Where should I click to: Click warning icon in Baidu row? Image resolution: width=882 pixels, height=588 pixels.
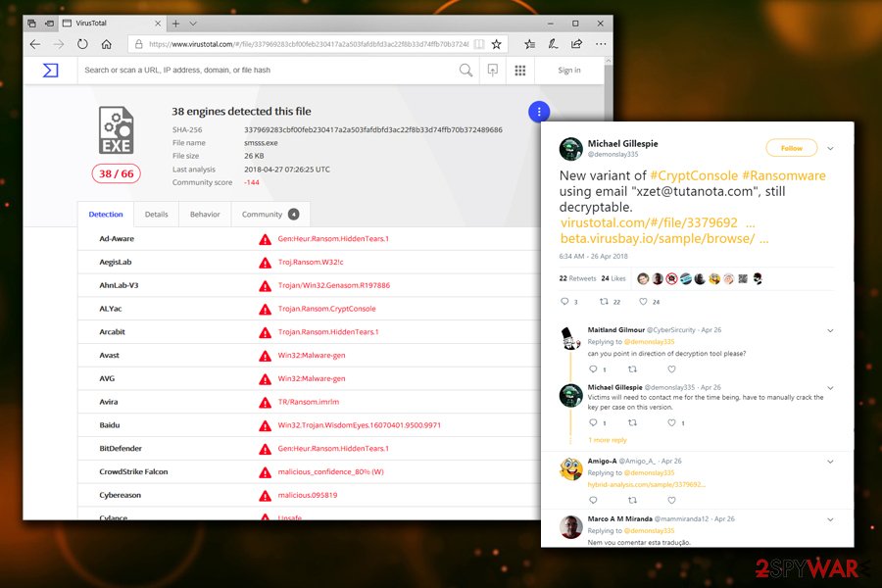click(x=265, y=425)
